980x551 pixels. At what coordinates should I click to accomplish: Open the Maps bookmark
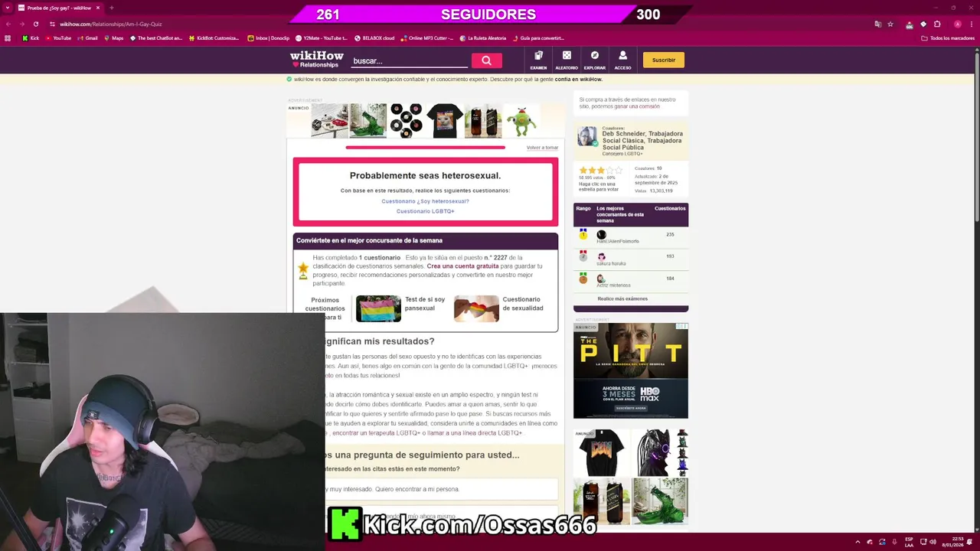tap(113, 38)
